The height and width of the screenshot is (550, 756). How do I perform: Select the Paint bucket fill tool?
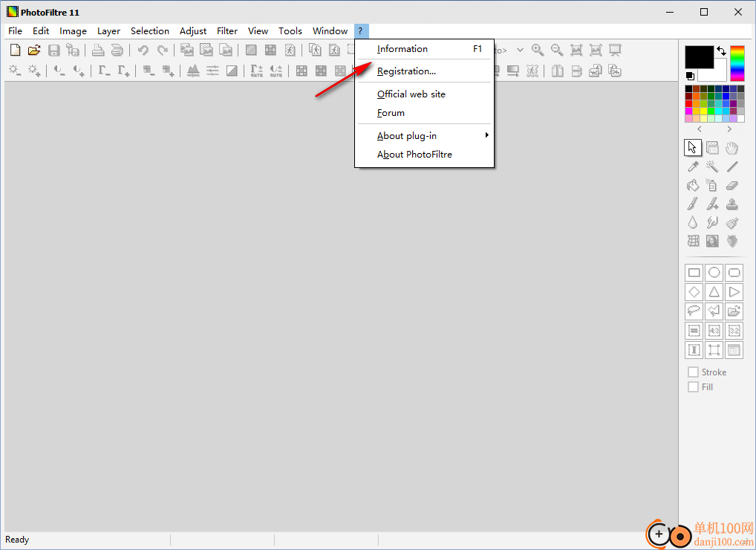pos(693,185)
